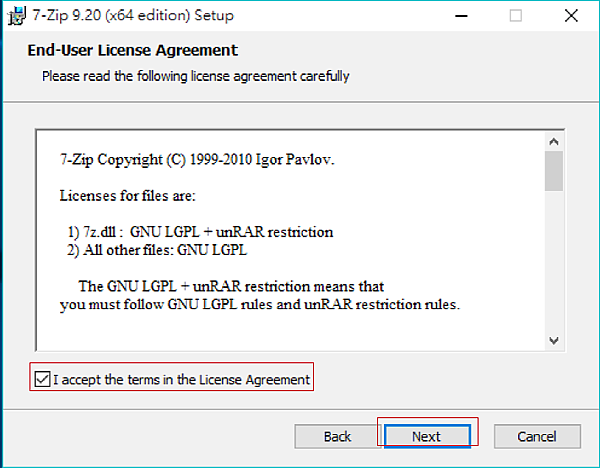The image size is (600, 468).
Task: Cancel the 7-Zip installation
Action: tap(537, 436)
